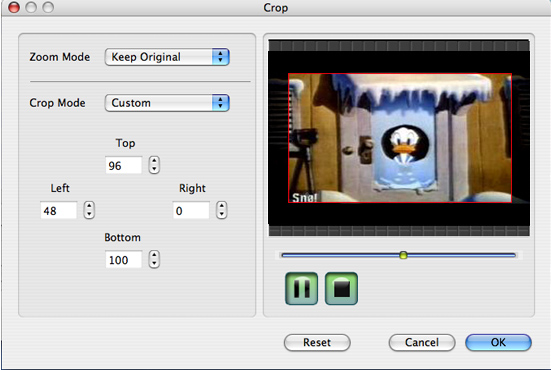551x370 pixels.
Task: Click the Bottom crop value field
Action: pos(124,260)
